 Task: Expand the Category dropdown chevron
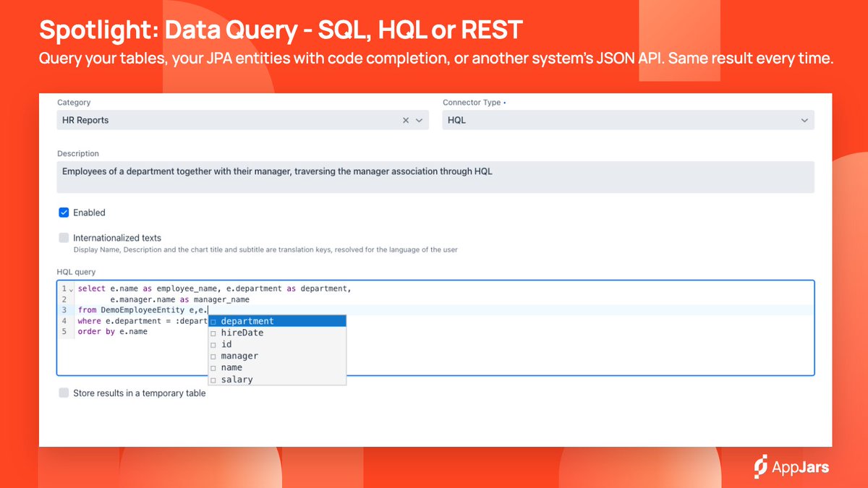(419, 121)
